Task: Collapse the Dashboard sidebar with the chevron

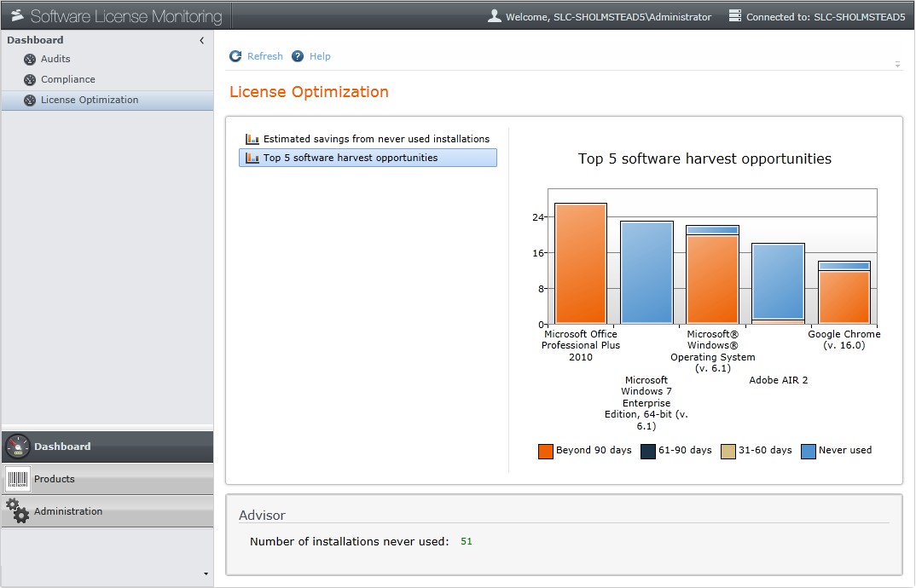Action: click(202, 39)
